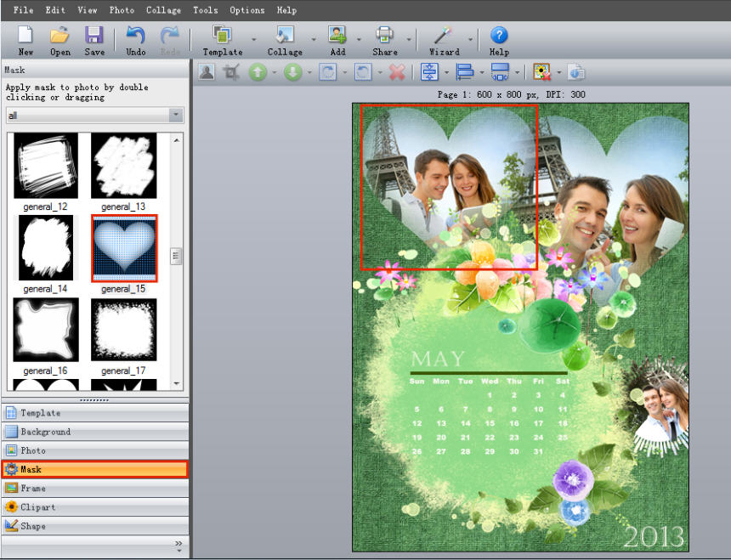Open the Share button dropdown arrow
The width and height of the screenshot is (731, 560).
409,39
